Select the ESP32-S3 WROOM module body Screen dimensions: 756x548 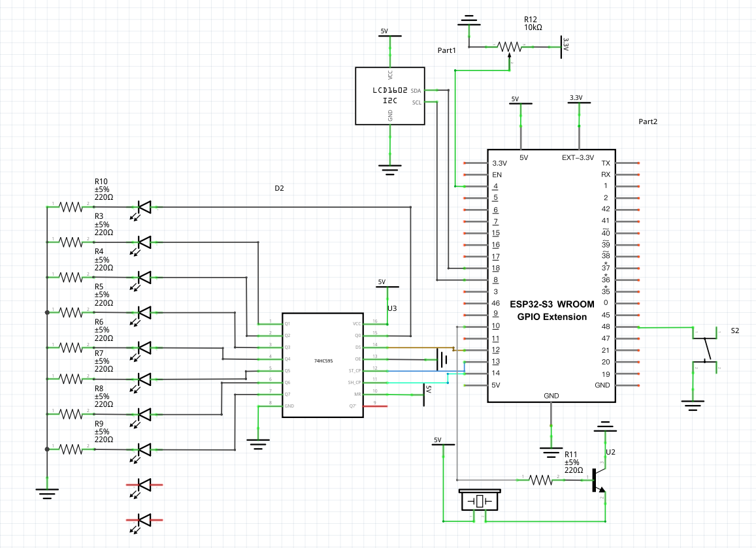(551, 276)
